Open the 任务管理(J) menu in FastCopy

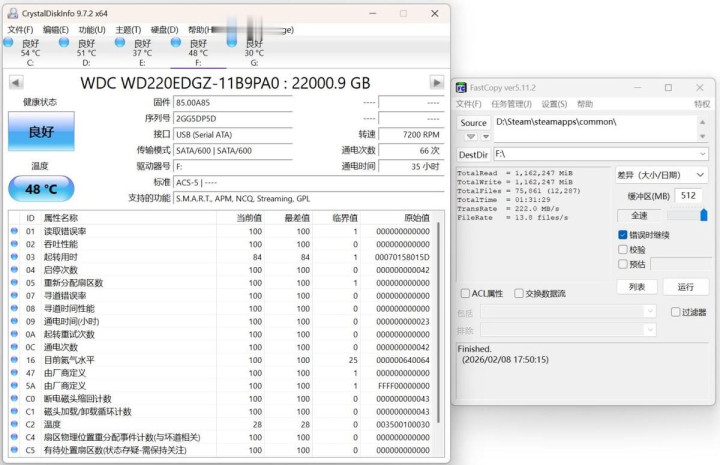(510, 104)
